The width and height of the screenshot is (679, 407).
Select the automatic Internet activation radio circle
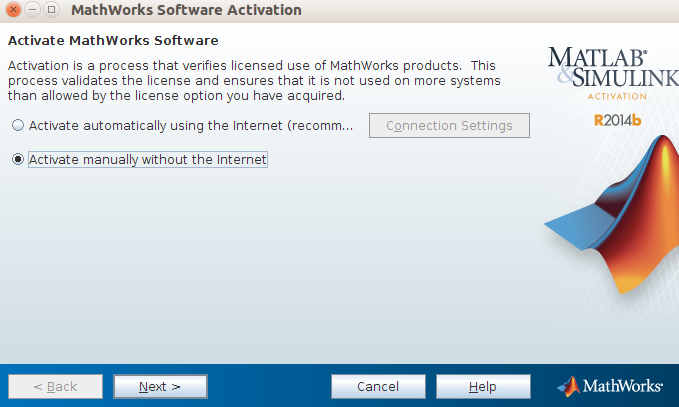(x=18, y=126)
